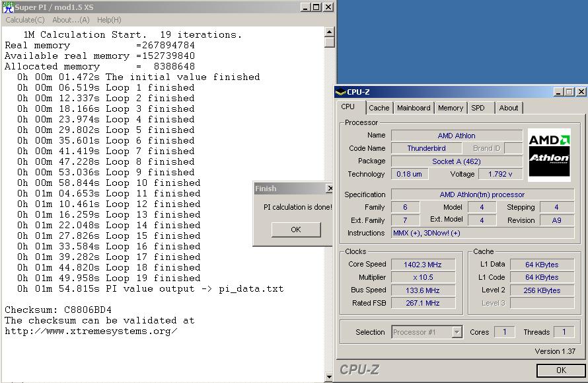Click Super PI scrollbar up arrow
588x383 pixels.
point(329,32)
